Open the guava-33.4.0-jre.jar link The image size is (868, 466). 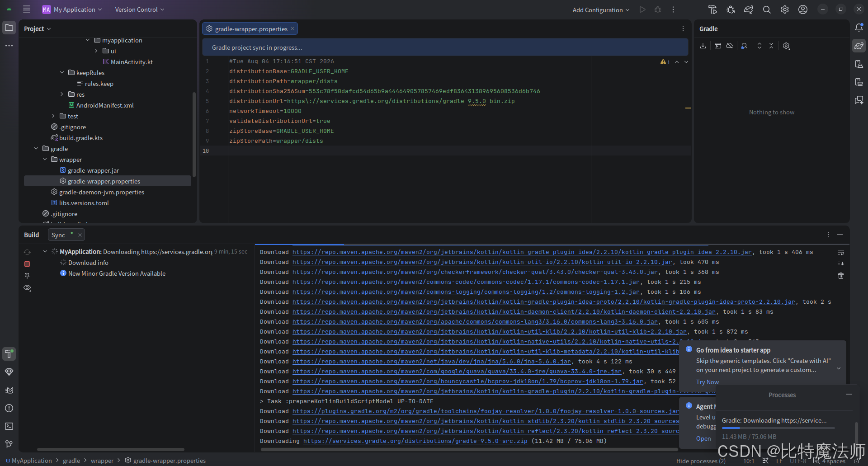pos(457,372)
